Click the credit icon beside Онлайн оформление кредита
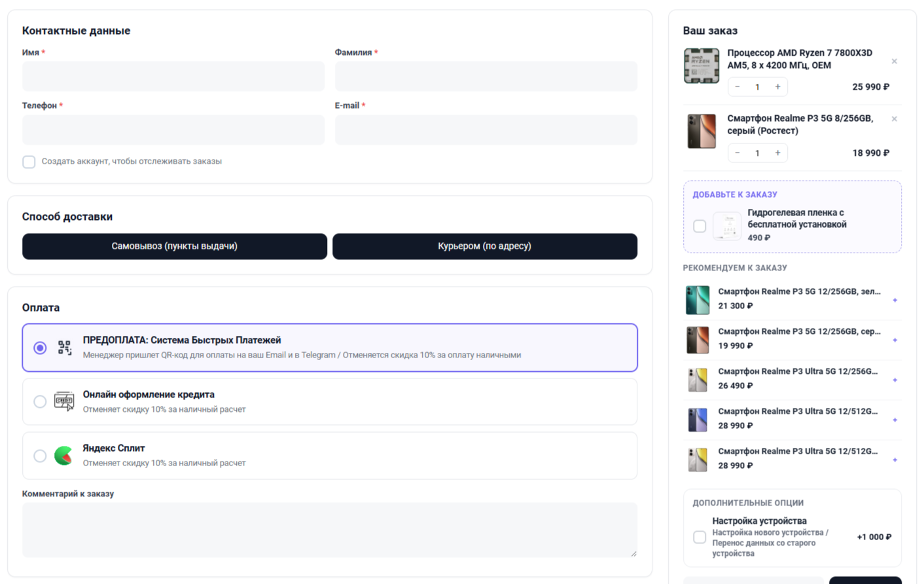Image resolution: width=924 pixels, height=584 pixels. 64,401
